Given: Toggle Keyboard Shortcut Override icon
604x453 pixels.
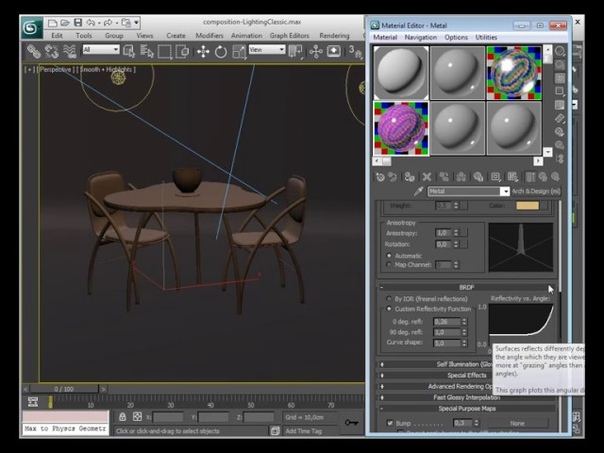Looking at the screenshot, I should coord(334,51).
